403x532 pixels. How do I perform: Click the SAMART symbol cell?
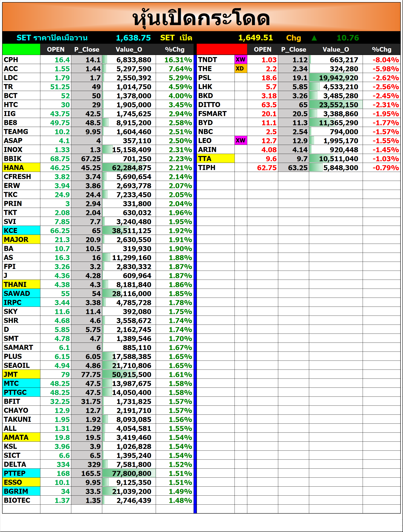[x=21, y=347]
